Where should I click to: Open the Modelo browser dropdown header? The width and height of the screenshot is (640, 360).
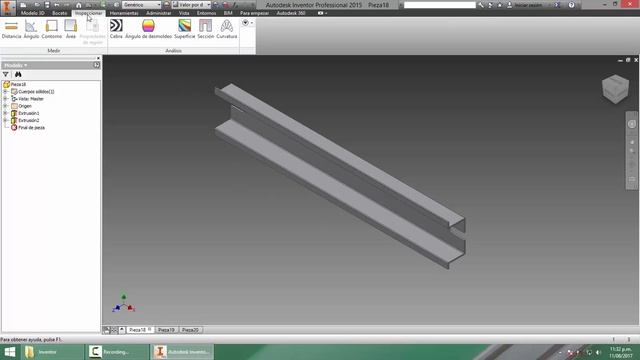point(16,65)
